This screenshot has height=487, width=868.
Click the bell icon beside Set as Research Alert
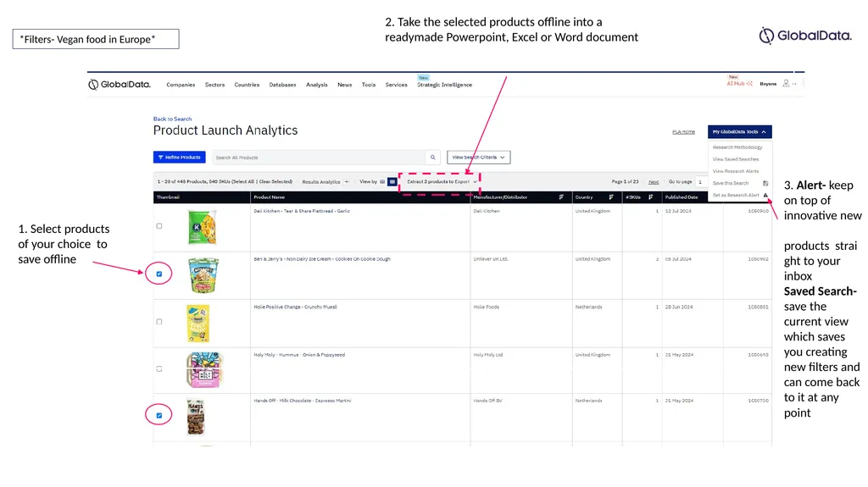pyautogui.click(x=765, y=196)
